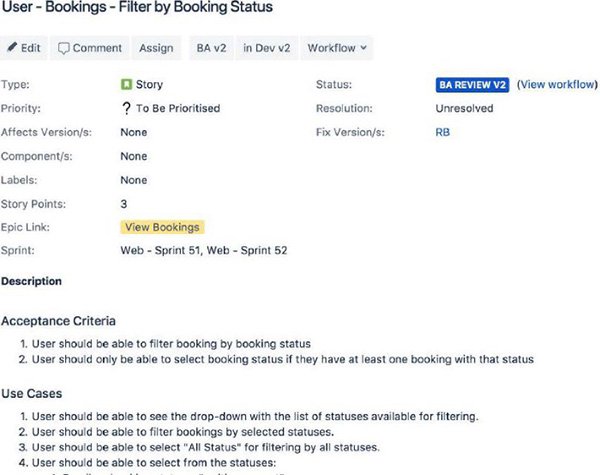Open the View Bookings epic link
The image size is (600, 475).
point(162,227)
